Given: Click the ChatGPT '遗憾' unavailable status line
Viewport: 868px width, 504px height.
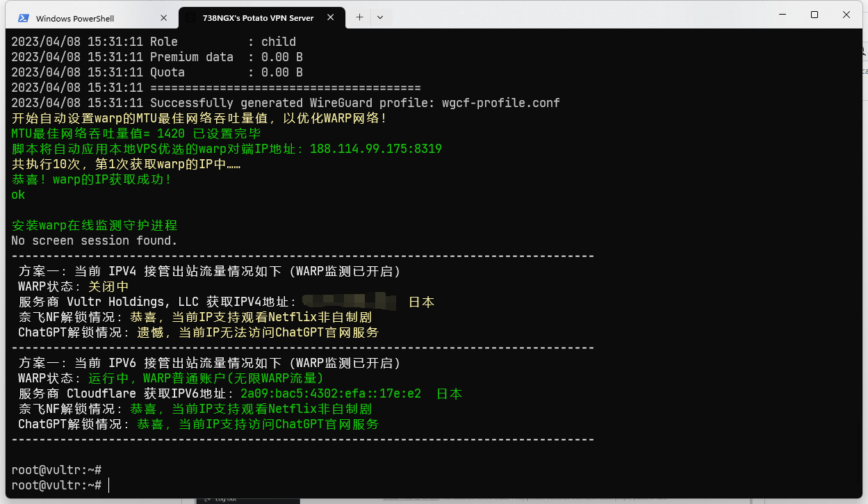Looking at the screenshot, I should tap(198, 332).
